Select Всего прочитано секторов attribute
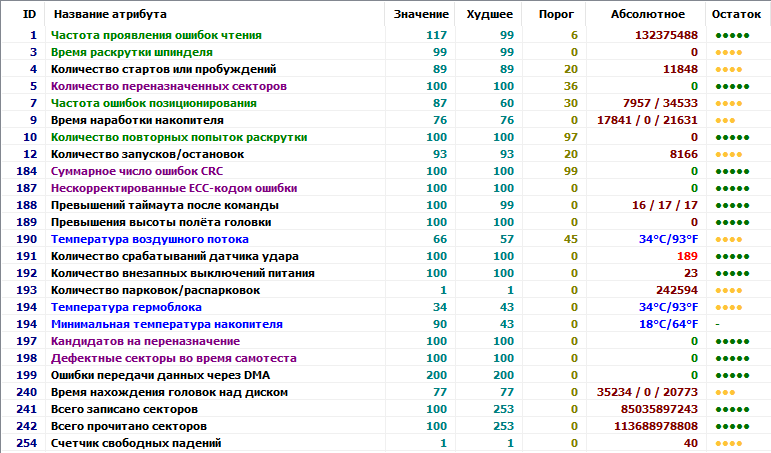Image resolution: width=771 pixels, height=453 pixels. pyautogui.click(x=129, y=426)
